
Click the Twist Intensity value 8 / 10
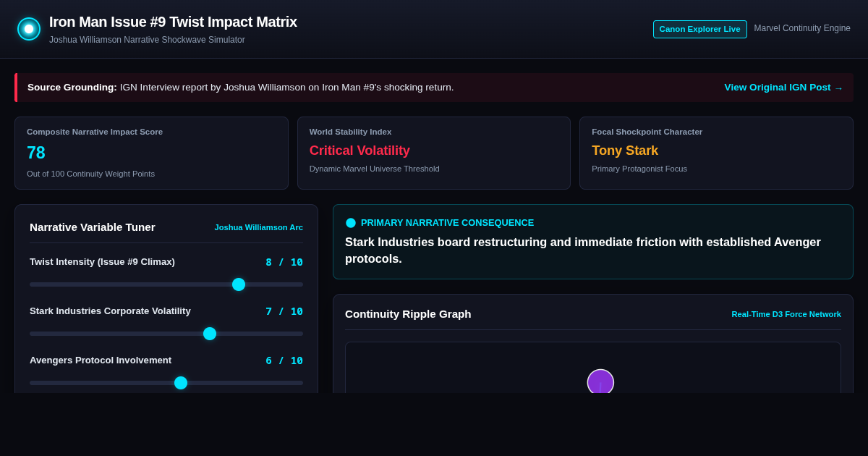pos(284,262)
